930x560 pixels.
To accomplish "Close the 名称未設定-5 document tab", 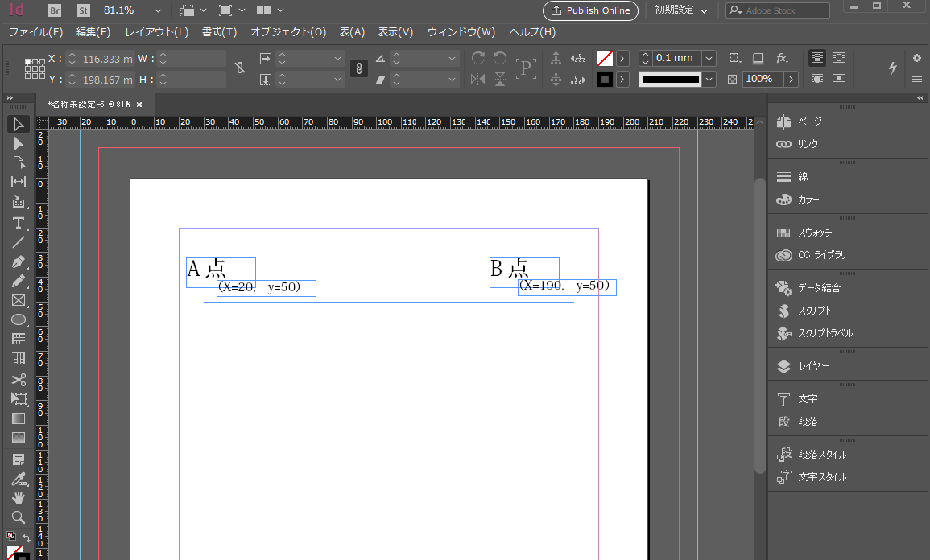I will [139, 105].
